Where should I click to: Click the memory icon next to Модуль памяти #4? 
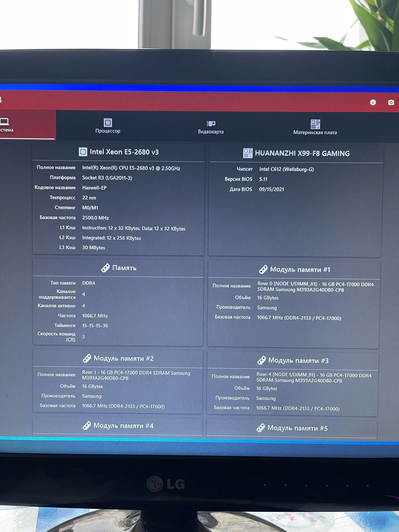click(x=87, y=426)
